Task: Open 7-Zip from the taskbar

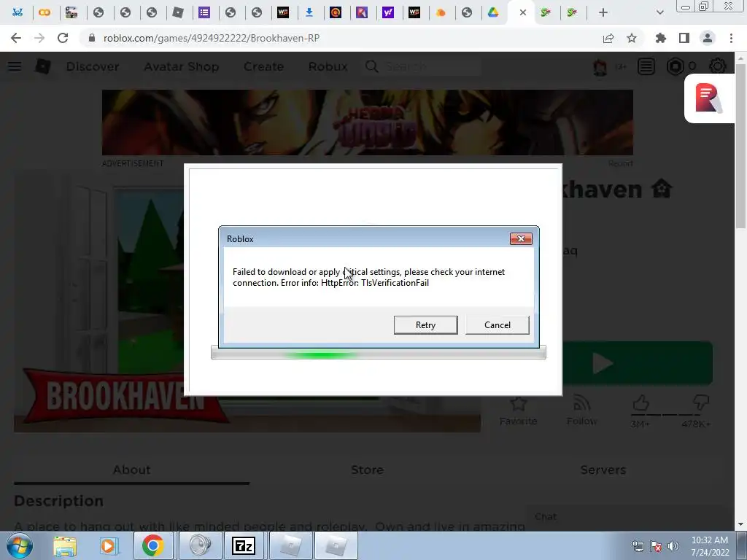Action: tap(243, 545)
